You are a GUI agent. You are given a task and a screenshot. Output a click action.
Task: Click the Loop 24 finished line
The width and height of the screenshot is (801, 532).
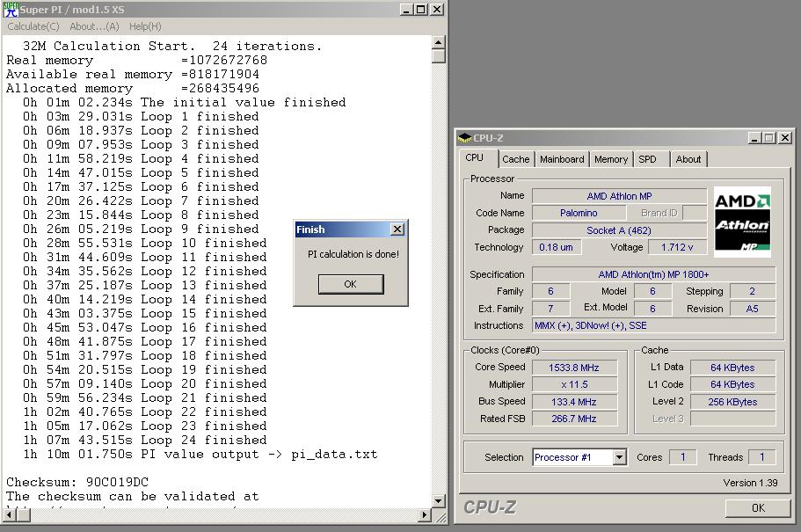coord(144,440)
